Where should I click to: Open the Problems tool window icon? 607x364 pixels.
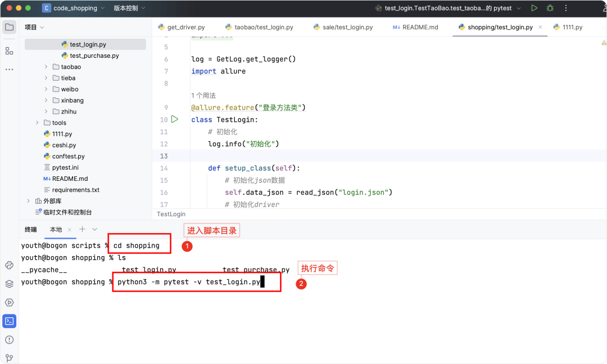pyautogui.click(x=10, y=340)
